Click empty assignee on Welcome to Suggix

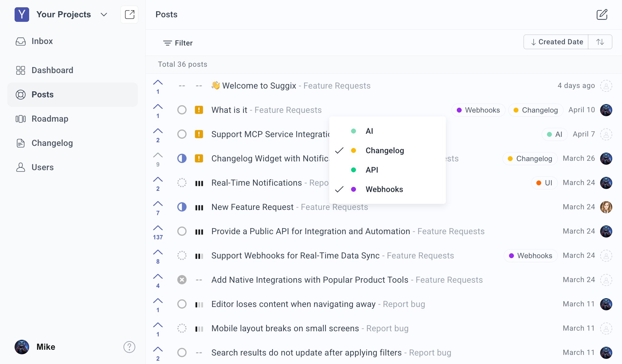click(x=606, y=86)
